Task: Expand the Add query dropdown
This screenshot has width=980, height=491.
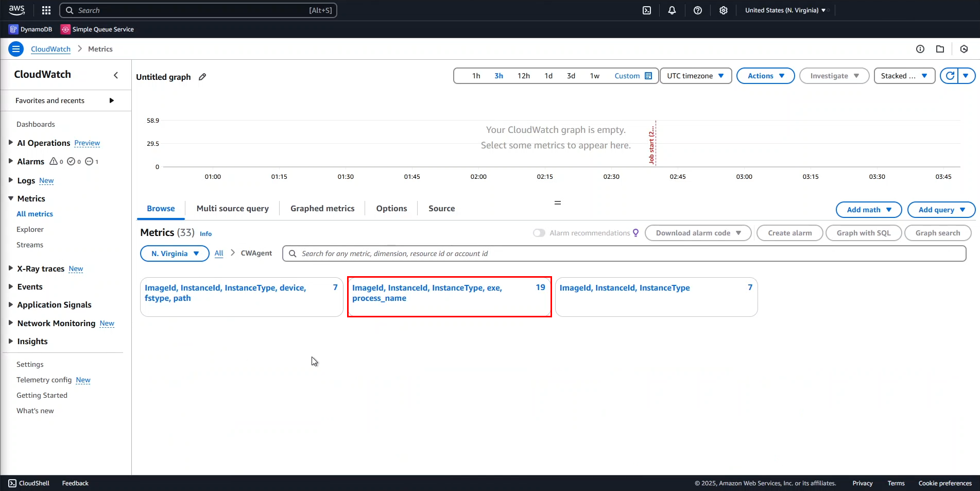Action: tap(941, 210)
